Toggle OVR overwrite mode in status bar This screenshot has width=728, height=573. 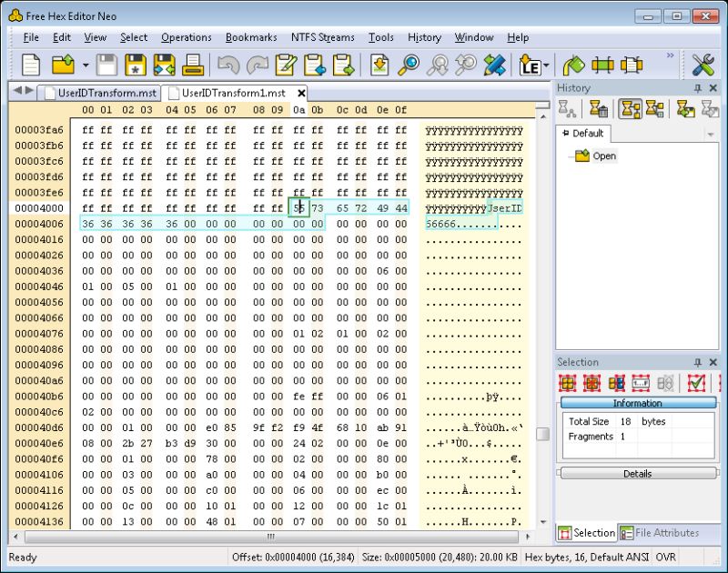pos(665,558)
